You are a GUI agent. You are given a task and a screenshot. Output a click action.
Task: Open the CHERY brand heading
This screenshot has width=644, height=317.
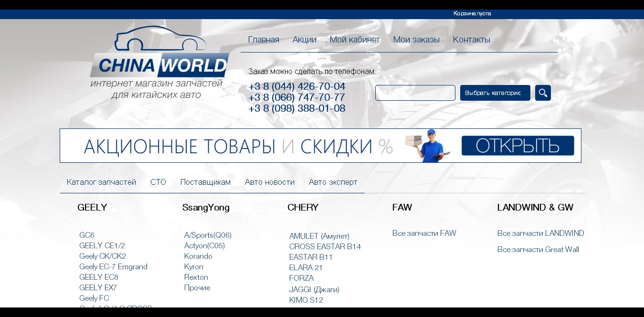point(303,207)
